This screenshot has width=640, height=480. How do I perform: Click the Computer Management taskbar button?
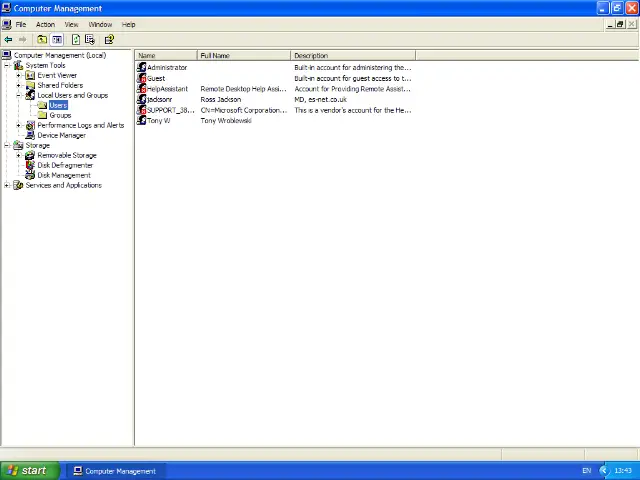coord(115,471)
